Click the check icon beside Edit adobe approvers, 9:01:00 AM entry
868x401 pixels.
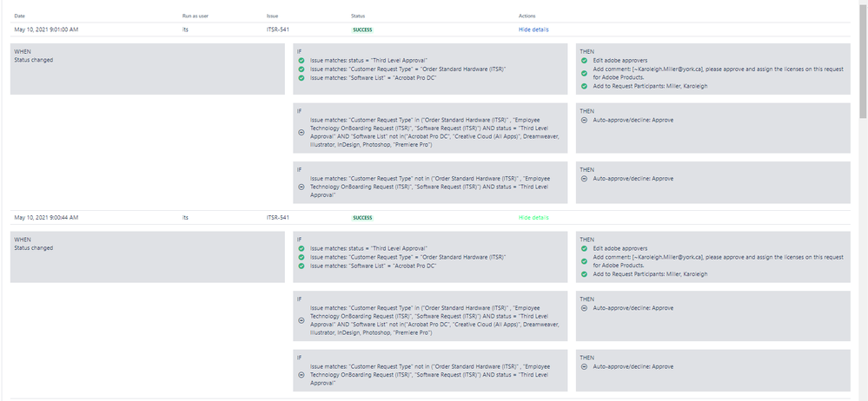(x=584, y=60)
